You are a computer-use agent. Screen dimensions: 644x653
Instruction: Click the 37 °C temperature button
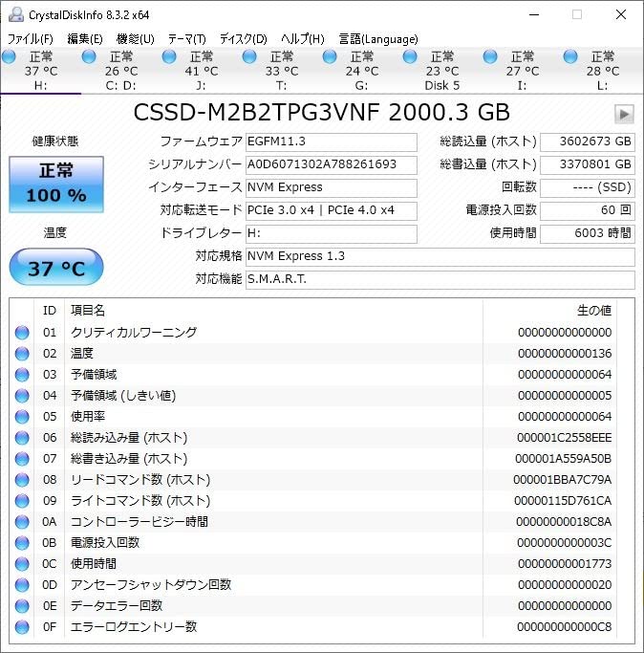56,267
